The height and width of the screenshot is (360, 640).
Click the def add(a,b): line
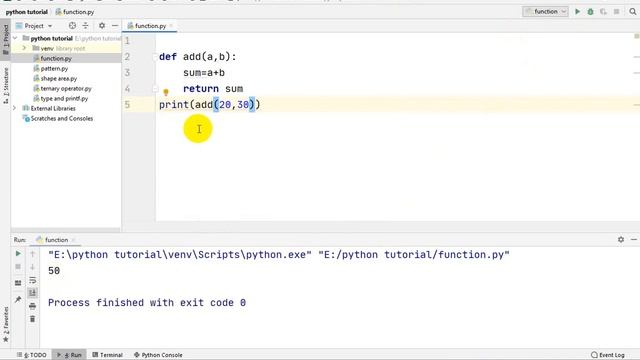[198, 57]
